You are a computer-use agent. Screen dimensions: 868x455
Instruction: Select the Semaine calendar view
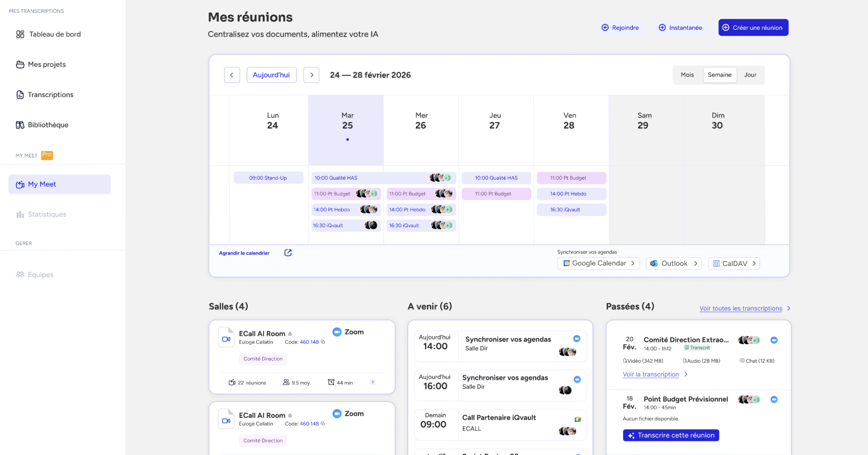coord(720,75)
